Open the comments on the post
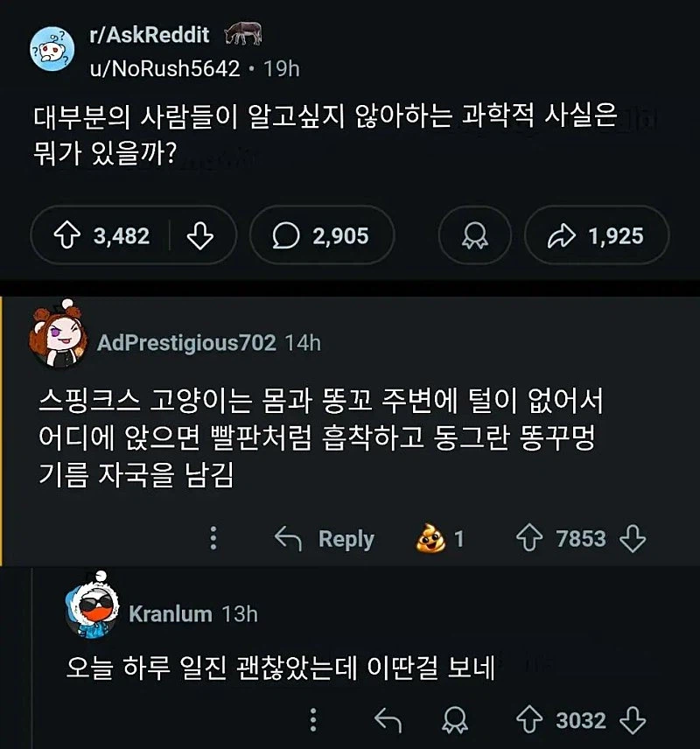This screenshot has width=700, height=749. (x=320, y=234)
